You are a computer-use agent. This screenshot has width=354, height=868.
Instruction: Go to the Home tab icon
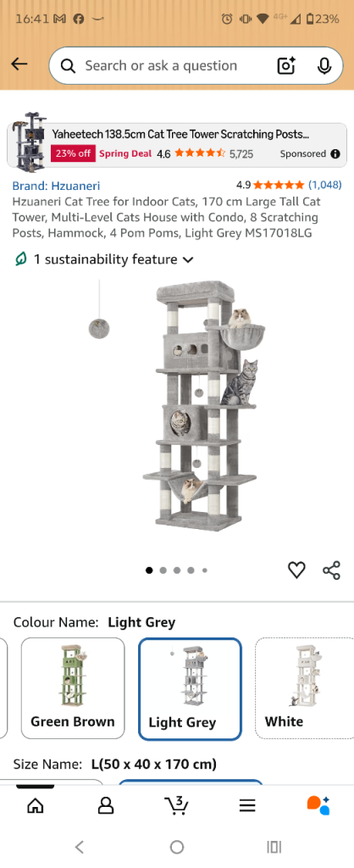(x=36, y=805)
